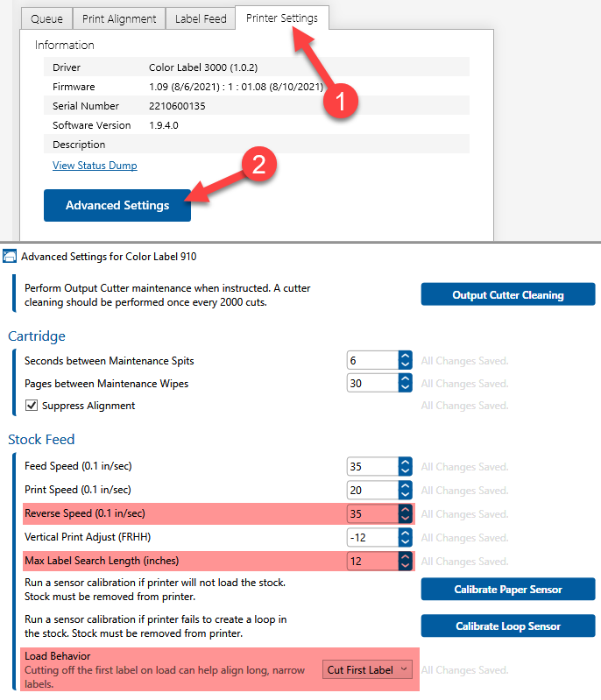601x700 pixels.
Task: Click the Reverse Speed spinner arrows
Action: pos(405,513)
